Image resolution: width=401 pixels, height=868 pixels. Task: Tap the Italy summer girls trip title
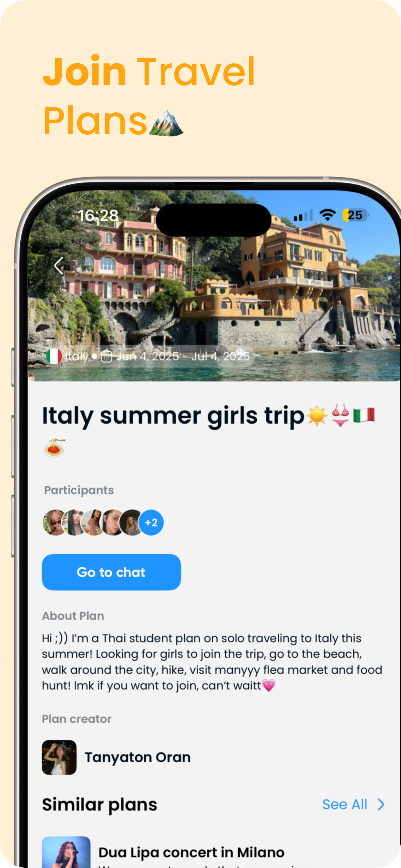tap(173, 416)
